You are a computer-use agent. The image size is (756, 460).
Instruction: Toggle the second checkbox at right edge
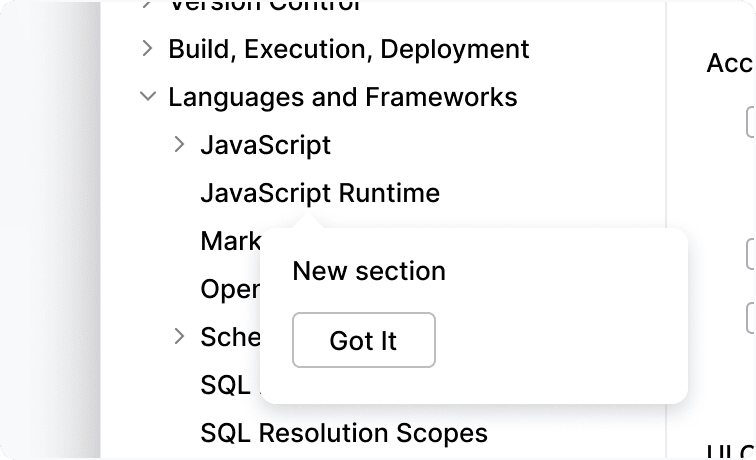click(x=751, y=254)
